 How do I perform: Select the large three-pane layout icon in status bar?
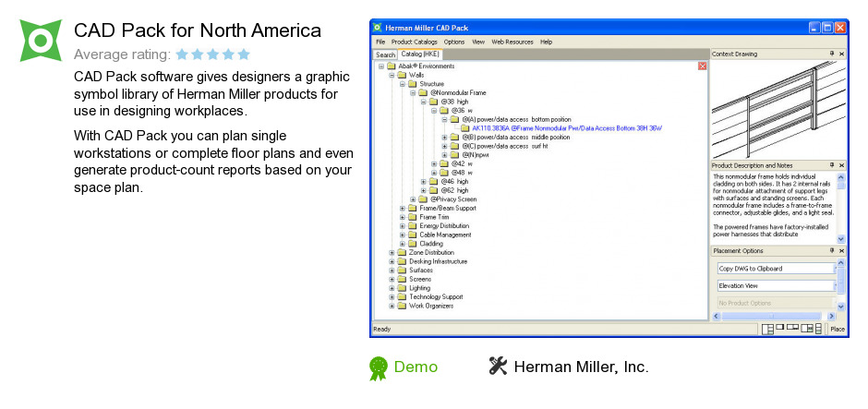point(767,330)
